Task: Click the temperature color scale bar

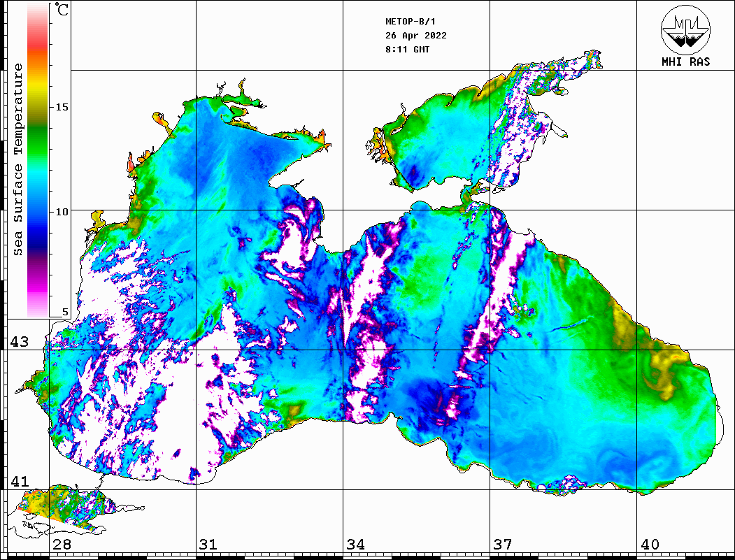Action: click(38, 159)
